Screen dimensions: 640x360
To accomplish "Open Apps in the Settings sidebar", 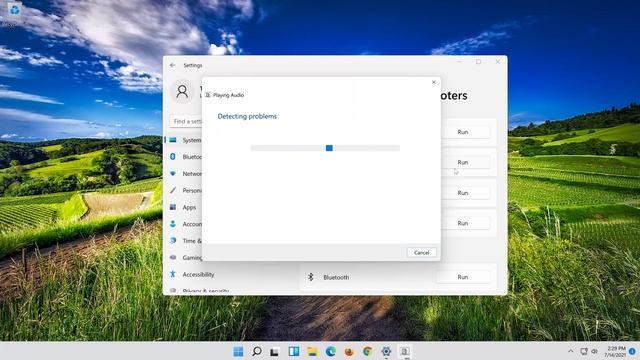I will (185, 207).
